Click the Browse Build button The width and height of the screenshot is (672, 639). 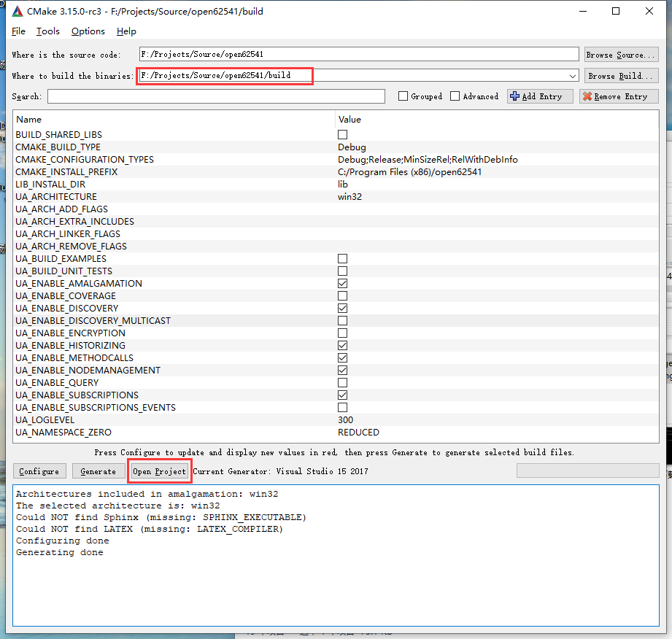pos(622,76)
